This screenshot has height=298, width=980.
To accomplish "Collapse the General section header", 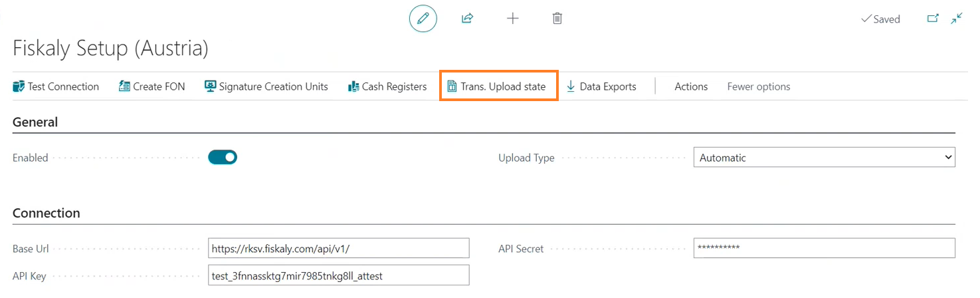I will [x=35, y=122].
